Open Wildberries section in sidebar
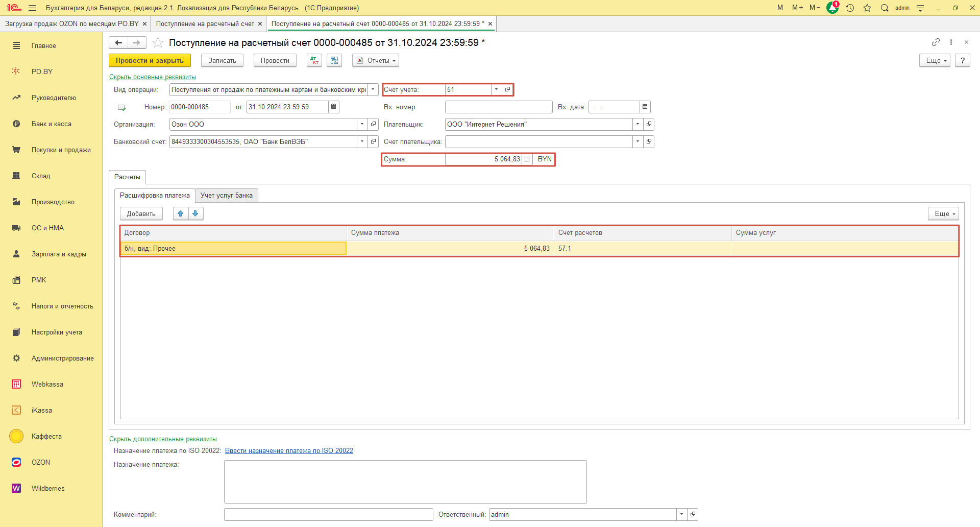The image size is (980, 527). [x=51, y=488]
